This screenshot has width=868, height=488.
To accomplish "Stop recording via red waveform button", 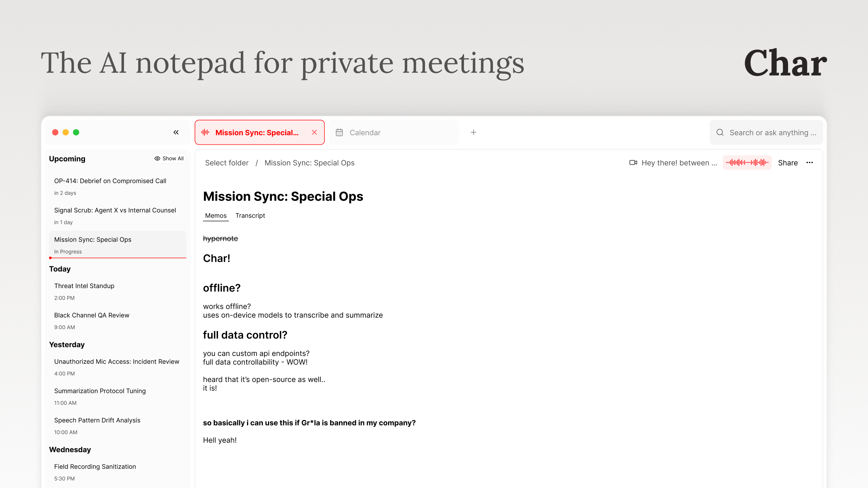I will [747, 163].
